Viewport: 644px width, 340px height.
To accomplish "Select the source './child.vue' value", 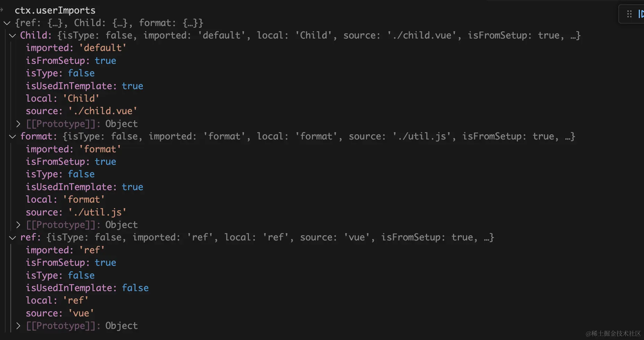I will (102, 111).
